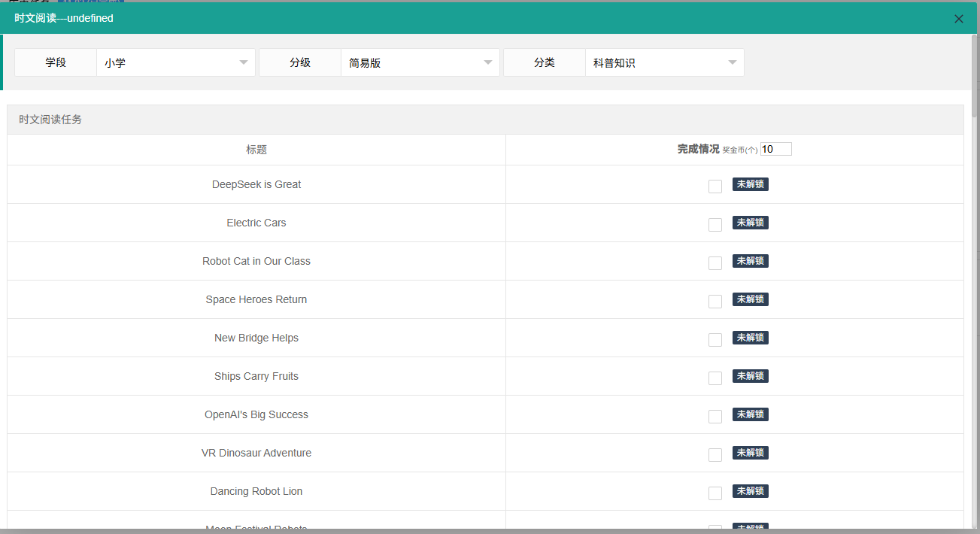Select Robot Cat in Our Class checkbox
This screenshot has width=980, height=534.
tap(715, 262)
